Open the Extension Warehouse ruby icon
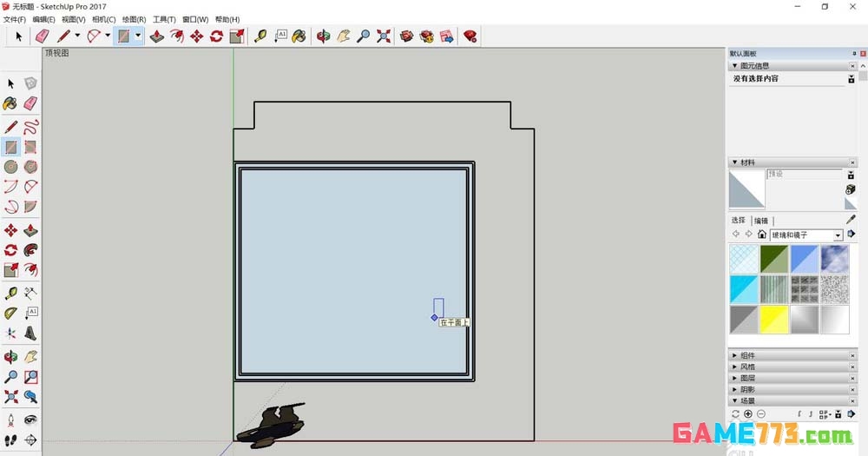Image resolution: width=868 pixels, height=456 pixels. click(x=470, y=36)
